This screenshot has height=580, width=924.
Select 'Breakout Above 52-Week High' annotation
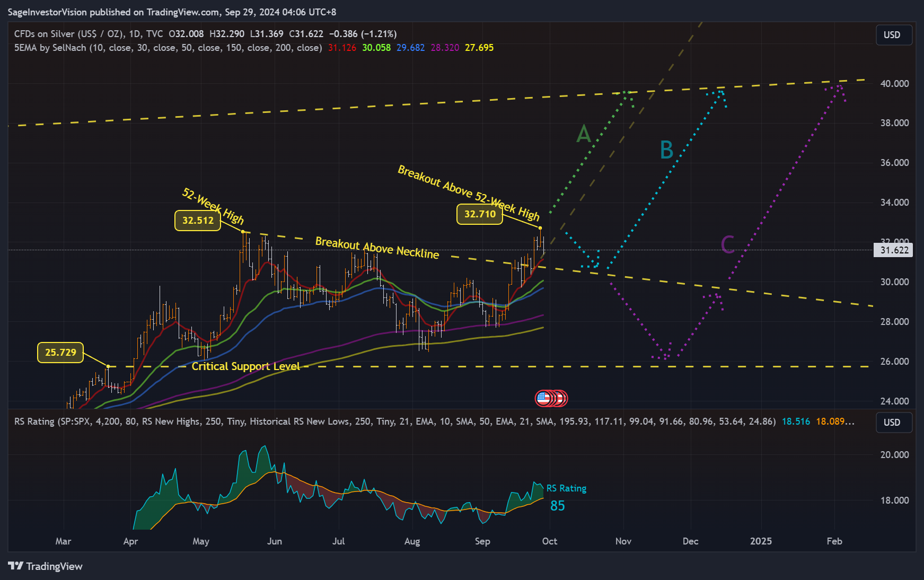point(469,193)
